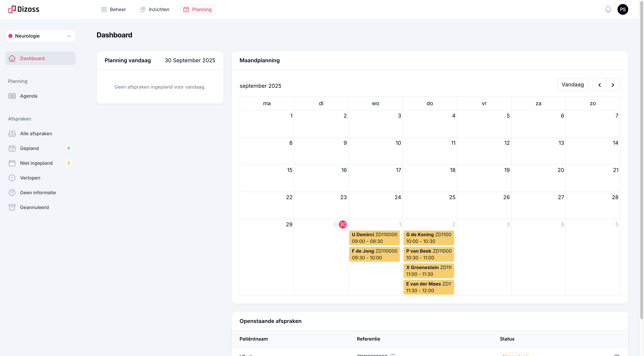Select day 30 in the calendar
This screenshot has width=644, height=356.
(x=342, y=224)
